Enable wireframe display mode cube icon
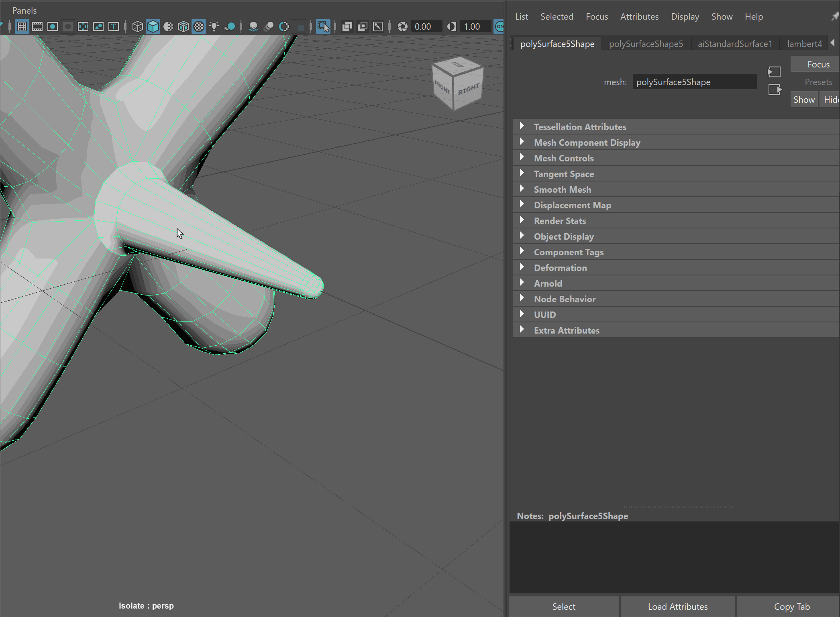840x617 pixels. [137, 26]
